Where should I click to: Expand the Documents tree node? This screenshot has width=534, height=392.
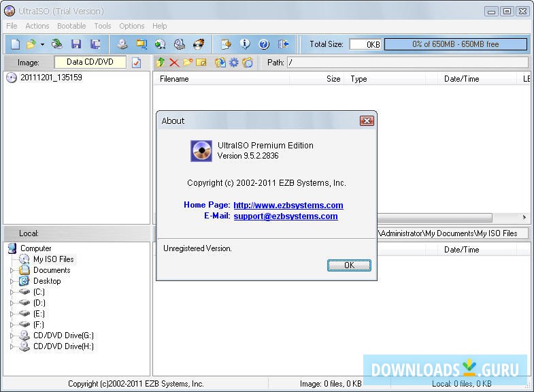pos(12,270)
